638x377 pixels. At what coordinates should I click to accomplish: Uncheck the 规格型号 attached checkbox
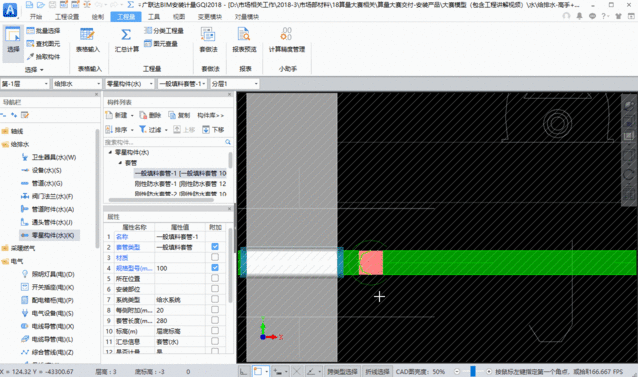pyautogui.click(x=215, y=268)
